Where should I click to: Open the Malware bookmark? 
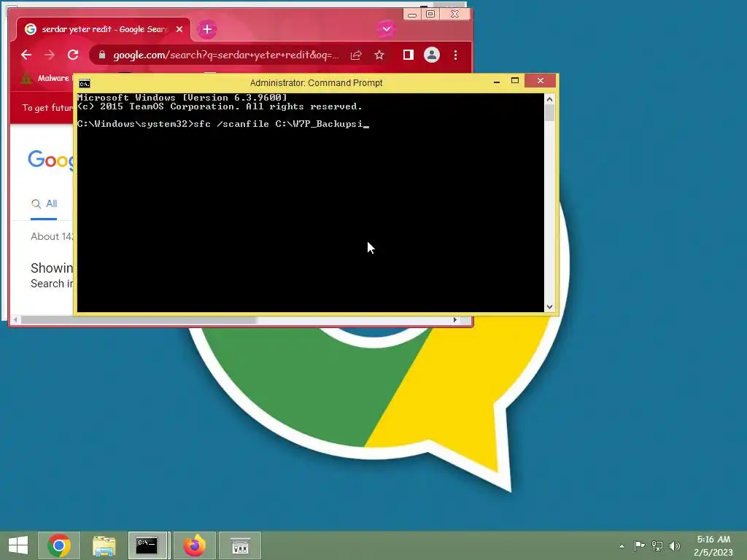(46, 78)
